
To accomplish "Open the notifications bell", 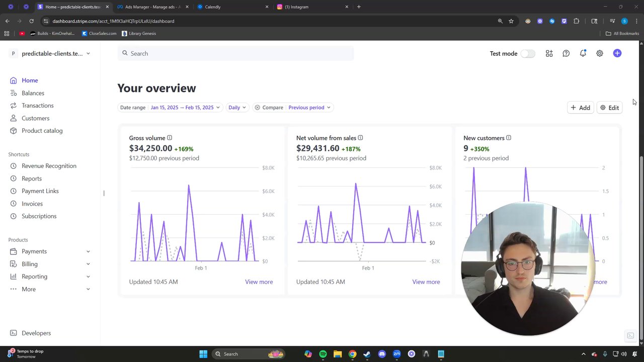I will click(x=583, y=53).
